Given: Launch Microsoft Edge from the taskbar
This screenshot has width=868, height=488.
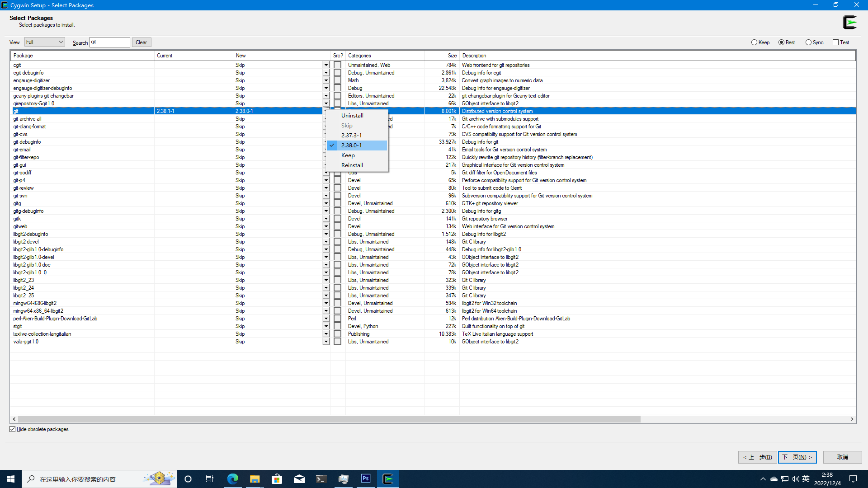Looking at the screenshot, I should click(x=232, y=479).
